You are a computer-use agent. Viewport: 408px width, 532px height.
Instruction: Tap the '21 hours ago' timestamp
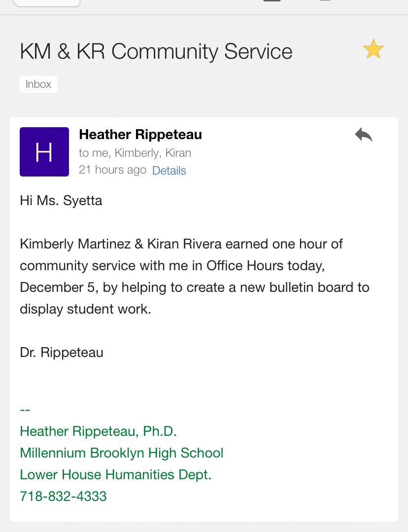(112, 170)
